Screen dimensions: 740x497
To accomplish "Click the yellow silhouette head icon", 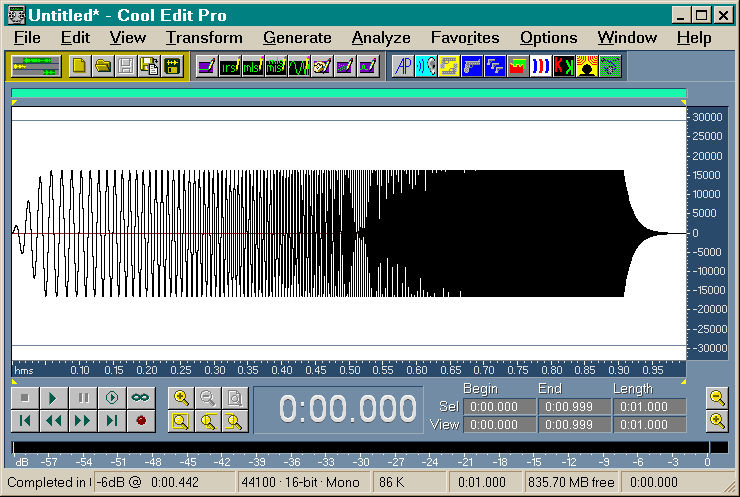I will (x=587, y=66).
